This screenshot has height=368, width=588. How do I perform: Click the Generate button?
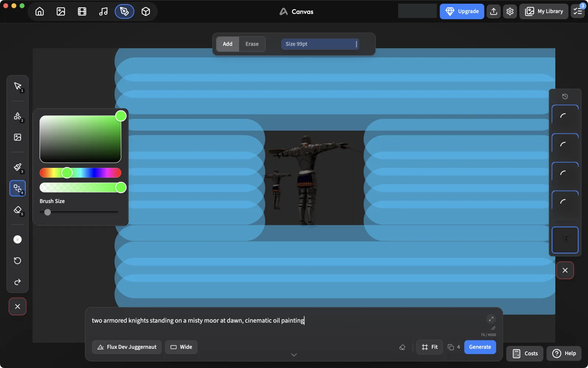tap(480, 347)
